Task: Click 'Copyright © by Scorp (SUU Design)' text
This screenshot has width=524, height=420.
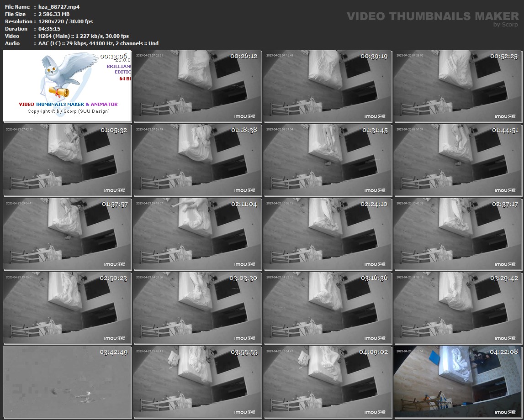Action: click(x=69, y=111)
